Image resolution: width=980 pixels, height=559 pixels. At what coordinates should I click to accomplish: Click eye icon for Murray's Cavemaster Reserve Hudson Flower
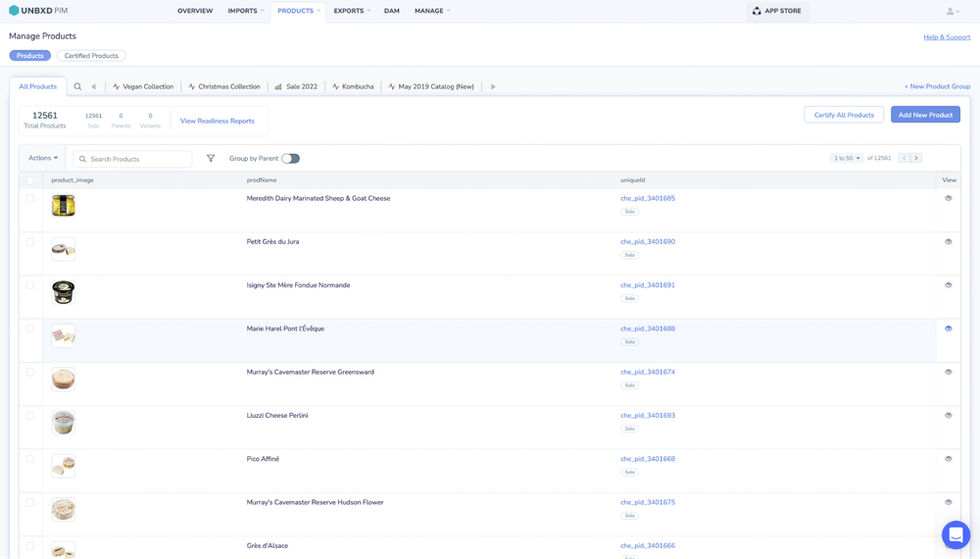[948, 502]
